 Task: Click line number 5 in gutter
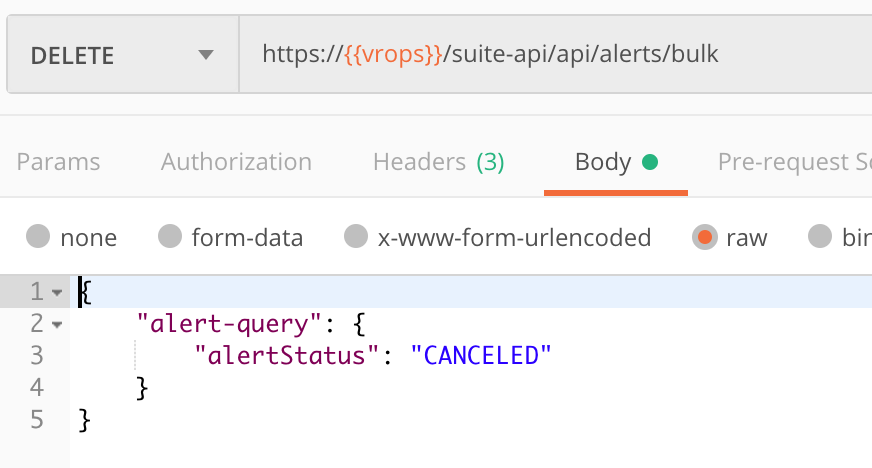click(37, 420)
